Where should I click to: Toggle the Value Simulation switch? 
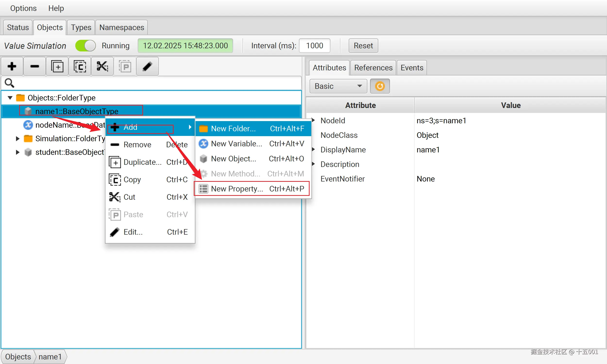pyautogui.click(x=85, y=46)
